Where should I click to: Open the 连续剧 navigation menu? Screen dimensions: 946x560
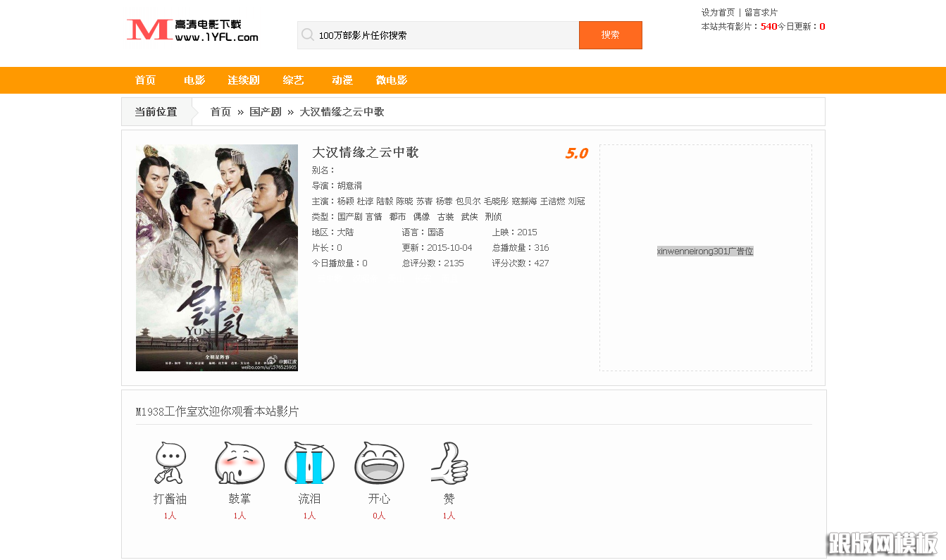(243, 80)
